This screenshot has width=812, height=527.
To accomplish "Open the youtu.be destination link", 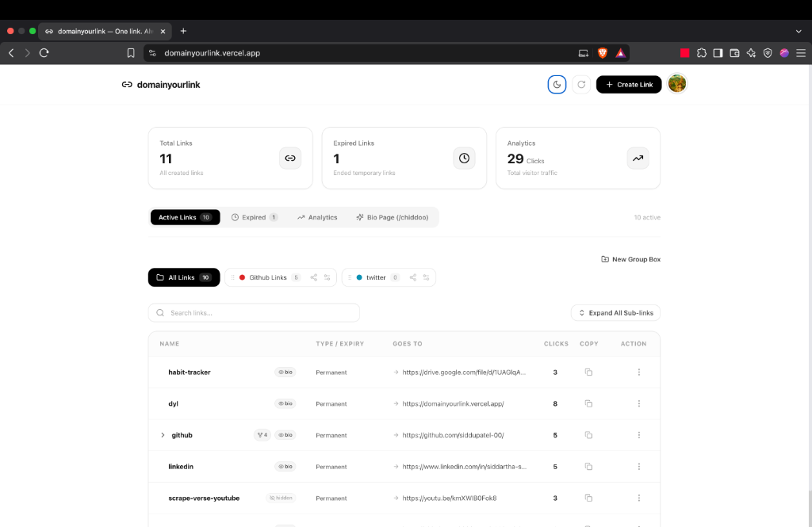I will 449,498.
